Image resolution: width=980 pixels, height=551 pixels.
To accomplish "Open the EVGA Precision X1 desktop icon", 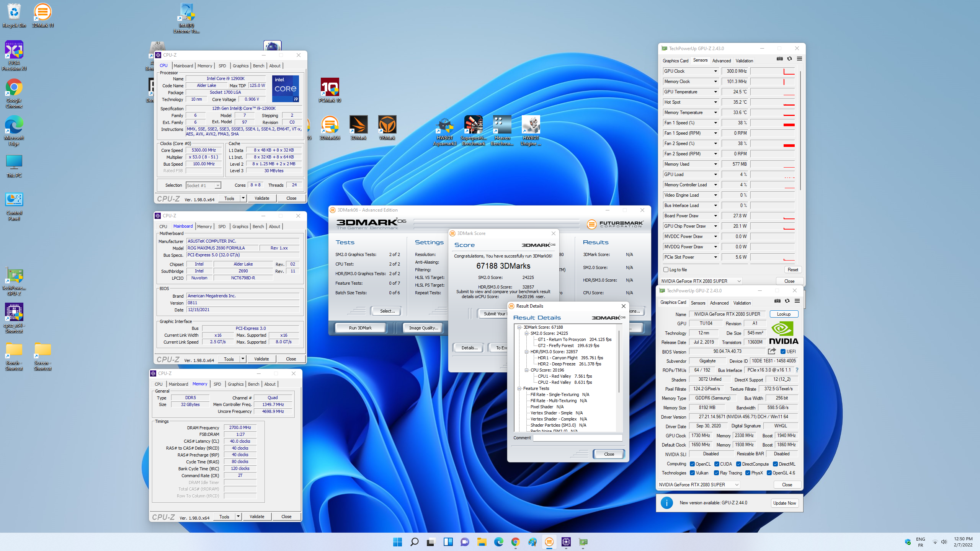I will pos(14,56).
